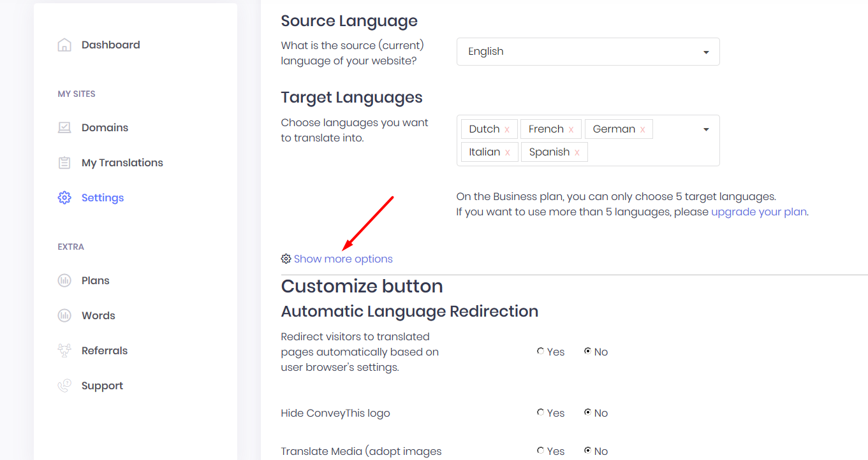868x460 pixels.
Task: Remove Italian from target languages
Action: [508, 152]
